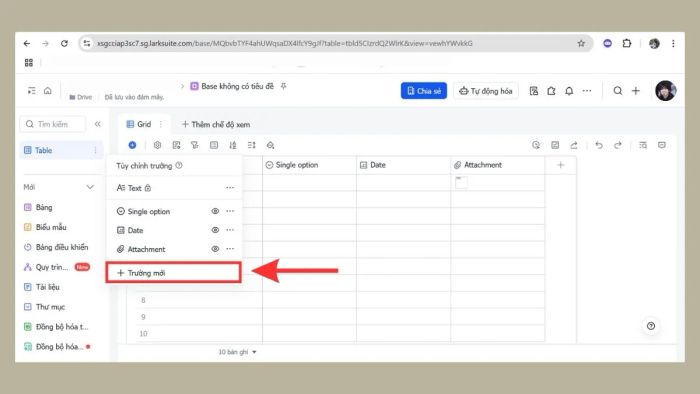Redo the last action
The height and width of the screenshot is (394, 700).
coord(617,145)
